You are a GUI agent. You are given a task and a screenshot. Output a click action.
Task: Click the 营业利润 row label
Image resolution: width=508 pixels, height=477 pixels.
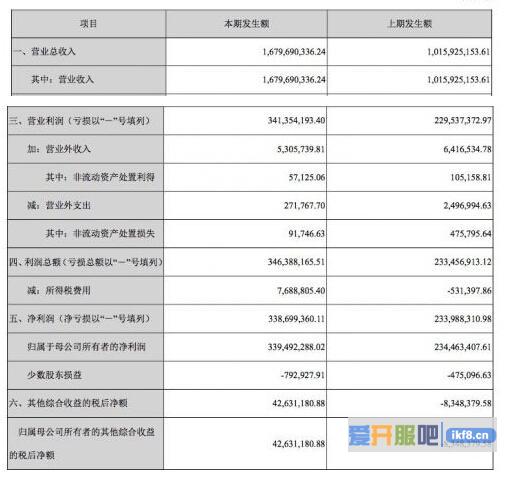(79, 121)
